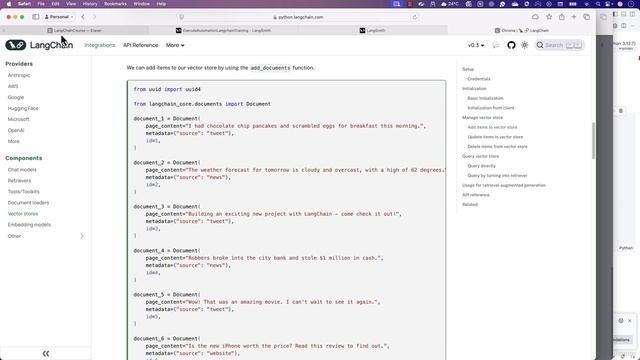The image size is (640, 360).
Task: Open the Vector stores sidebar link
Action: point(23,213)
